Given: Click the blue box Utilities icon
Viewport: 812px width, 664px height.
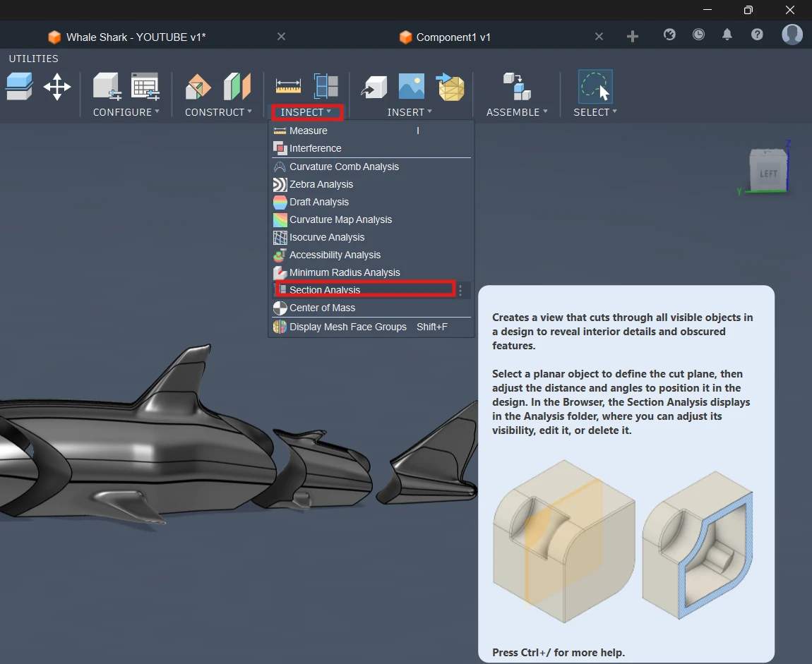Looking at the screenshot, I should pos(19,86).
